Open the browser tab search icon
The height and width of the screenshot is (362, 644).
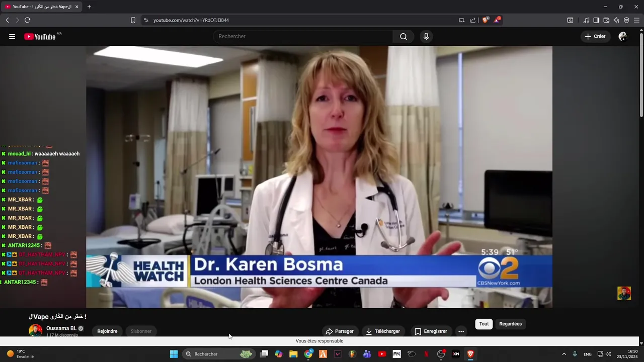pos(570,20)
